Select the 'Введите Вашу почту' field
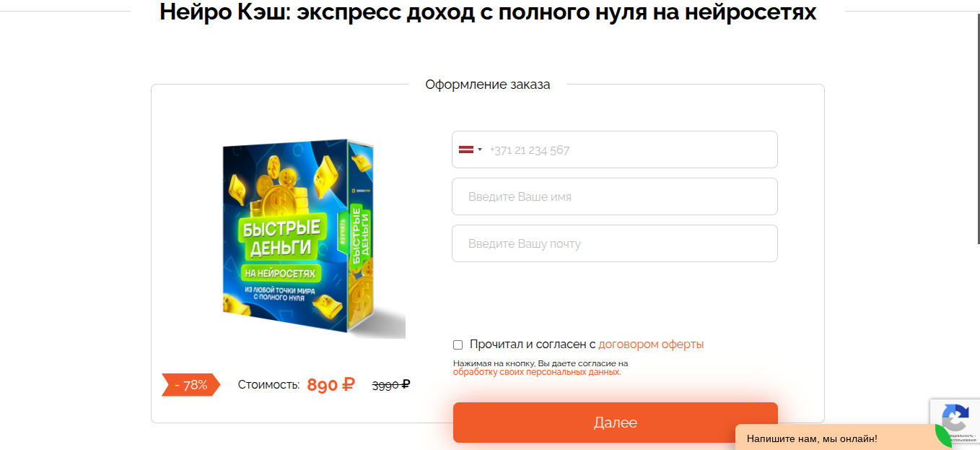Viewport: 980px width, 450px height. (x=613, y=243)
